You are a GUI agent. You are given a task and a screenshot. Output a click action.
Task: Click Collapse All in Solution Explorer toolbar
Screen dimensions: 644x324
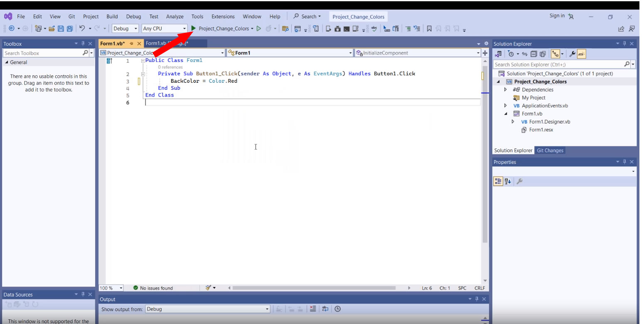(x=534, y=54)
